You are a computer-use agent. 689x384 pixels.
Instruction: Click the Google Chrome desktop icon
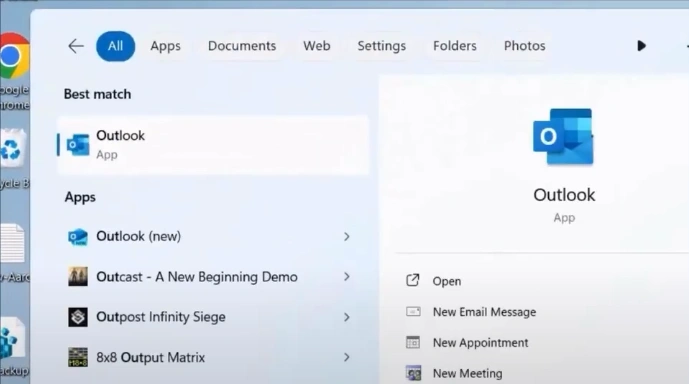pyautogui.click(x=15, y=57)
